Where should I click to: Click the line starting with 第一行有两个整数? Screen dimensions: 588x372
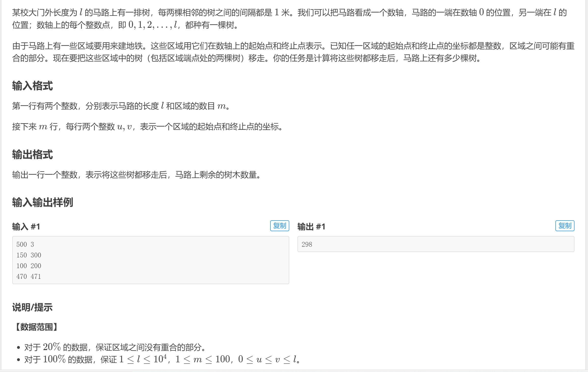coord(121,106)
